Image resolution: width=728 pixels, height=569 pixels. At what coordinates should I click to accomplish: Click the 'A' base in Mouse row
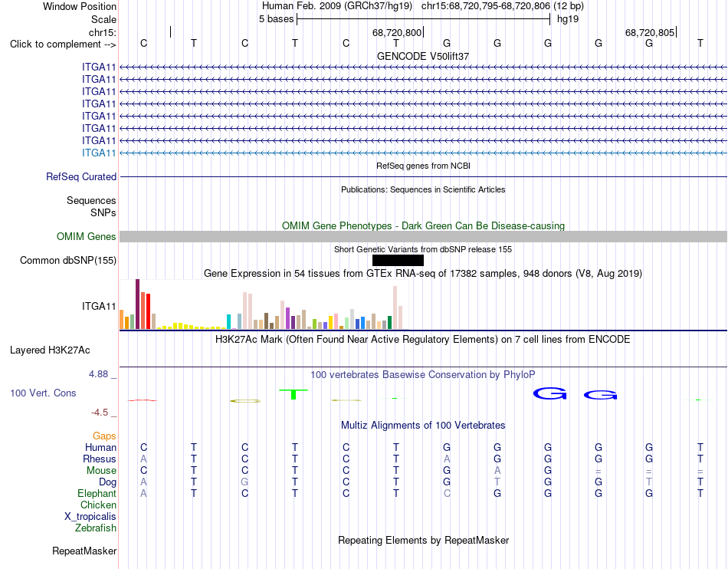pyautogui.click(x=497, y=471)
